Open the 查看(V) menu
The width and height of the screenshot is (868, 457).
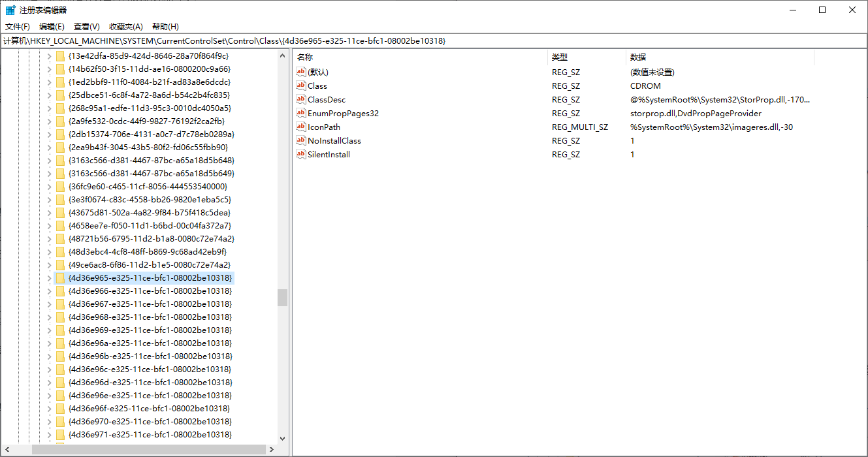(86, 27)
